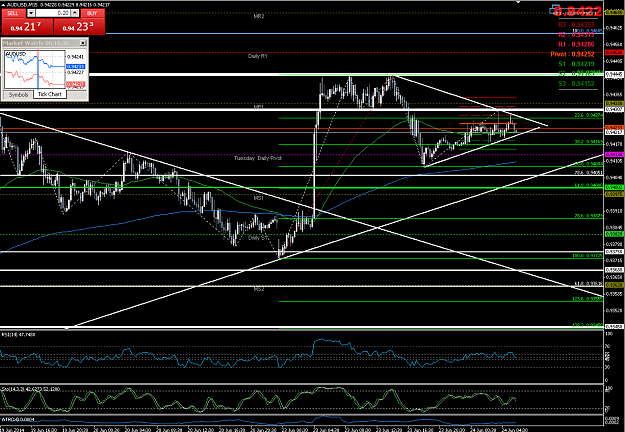Click the MS2 level label
The height and width of the screenshot is (432, 625).
(x=259, y=289)
